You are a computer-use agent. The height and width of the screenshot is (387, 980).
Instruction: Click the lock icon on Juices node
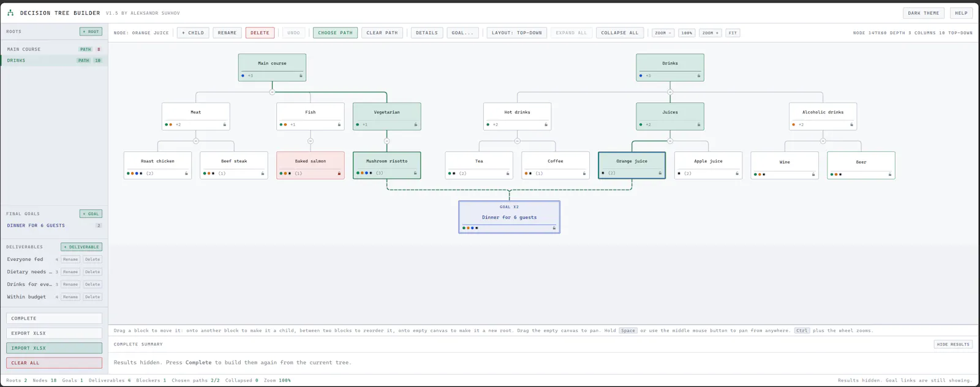tap(698, 125)
